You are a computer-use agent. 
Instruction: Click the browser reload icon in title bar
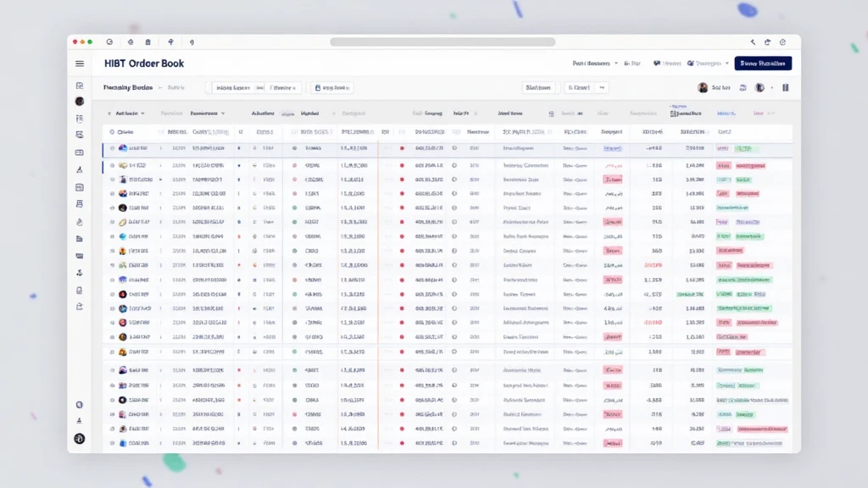click(x=109, y=42)
